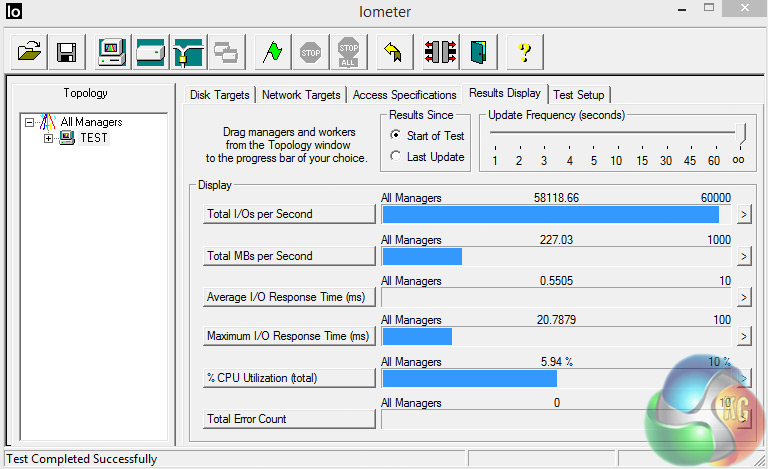This screenshot has width=768, height=469.
Task: Click Average I/O Response Time button
Action: pyautogui.click(x=289, y=297)
